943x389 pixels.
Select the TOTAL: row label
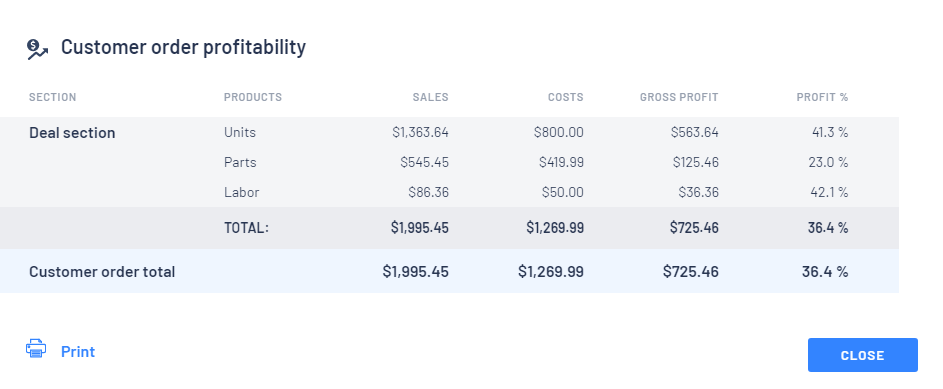(x=246, y=228)
